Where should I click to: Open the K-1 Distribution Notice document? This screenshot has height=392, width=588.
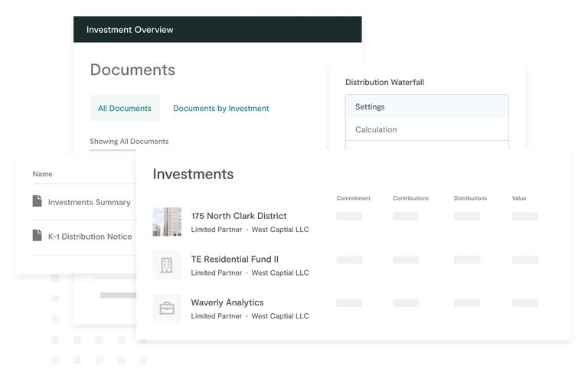coord(90,237)
